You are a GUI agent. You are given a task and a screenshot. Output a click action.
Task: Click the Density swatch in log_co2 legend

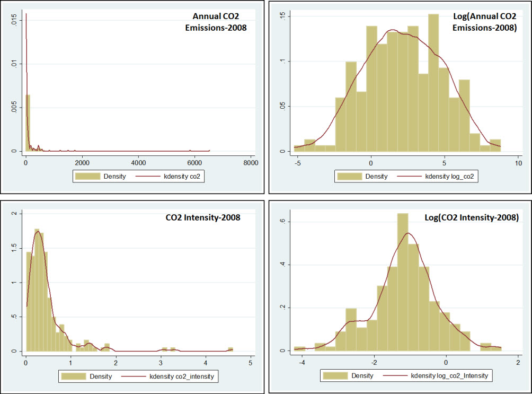[350, 176]
